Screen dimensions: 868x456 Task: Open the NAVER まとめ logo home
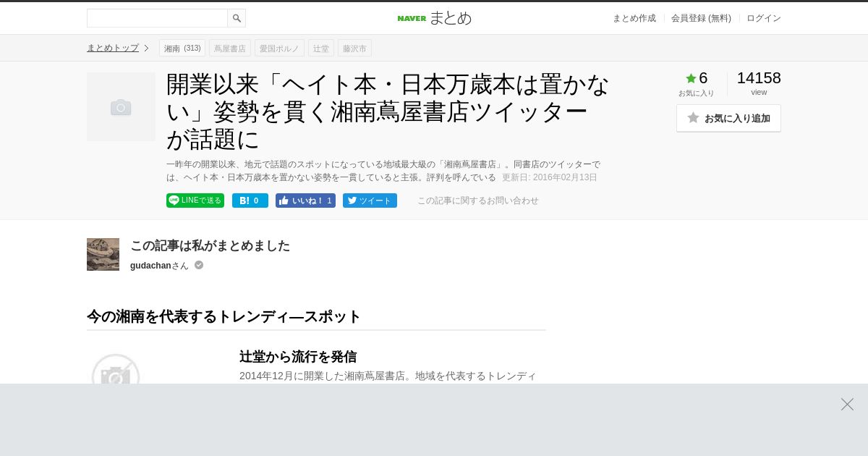tap(434, 18)
